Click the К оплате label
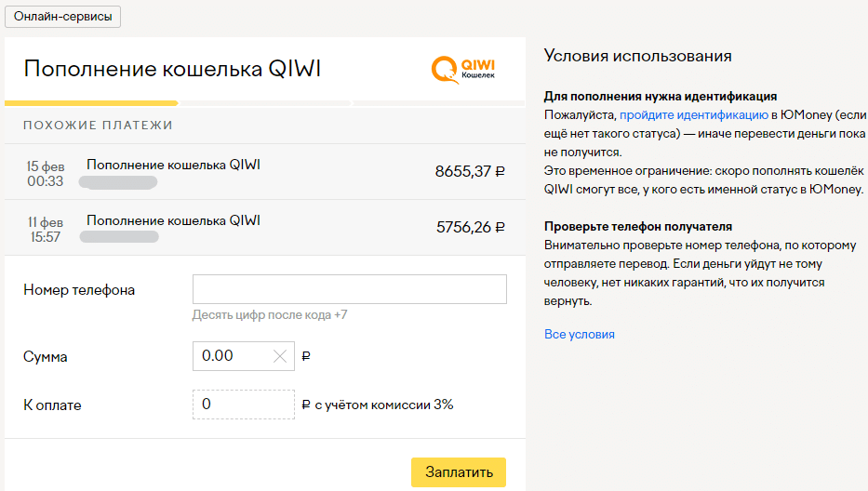Viewport: 868px width, 491px height. (x=52, y=405)
